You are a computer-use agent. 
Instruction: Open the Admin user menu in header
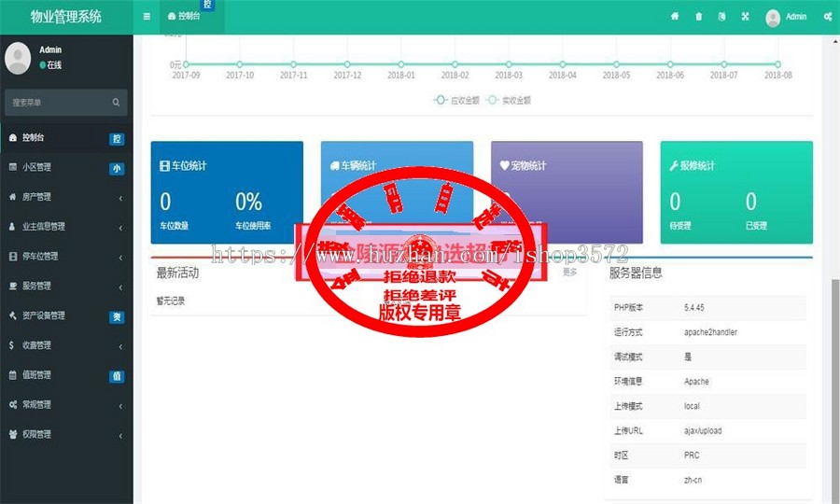pos(786,17)
